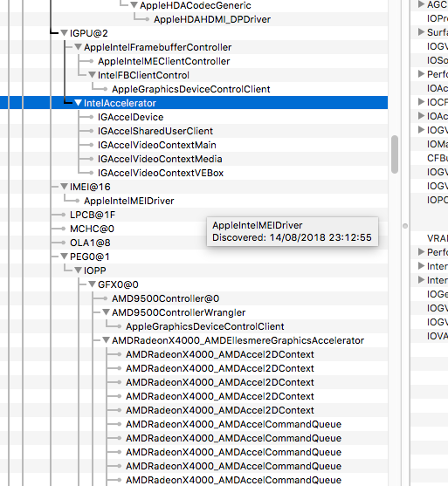The width and height of the screenshot is (448, 486).
Task: Select the IOPP entry
Action: (94, 270)
